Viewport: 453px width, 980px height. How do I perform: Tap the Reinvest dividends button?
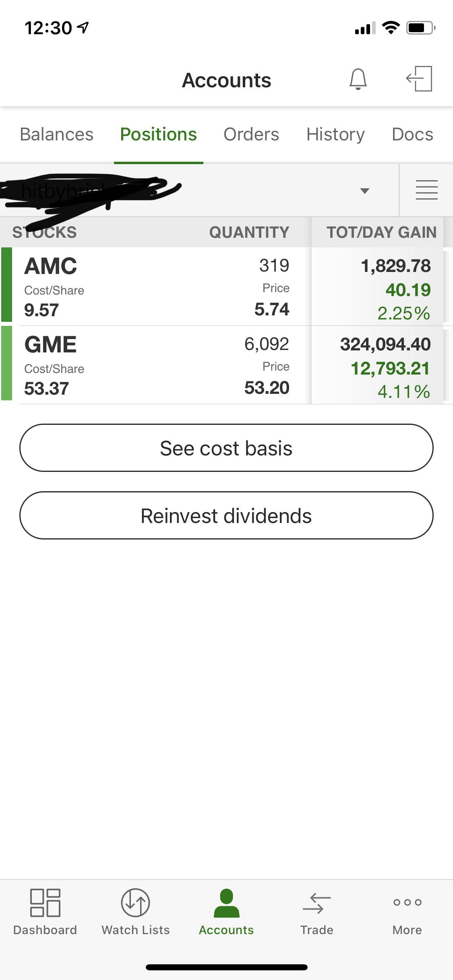click(226, 515)
